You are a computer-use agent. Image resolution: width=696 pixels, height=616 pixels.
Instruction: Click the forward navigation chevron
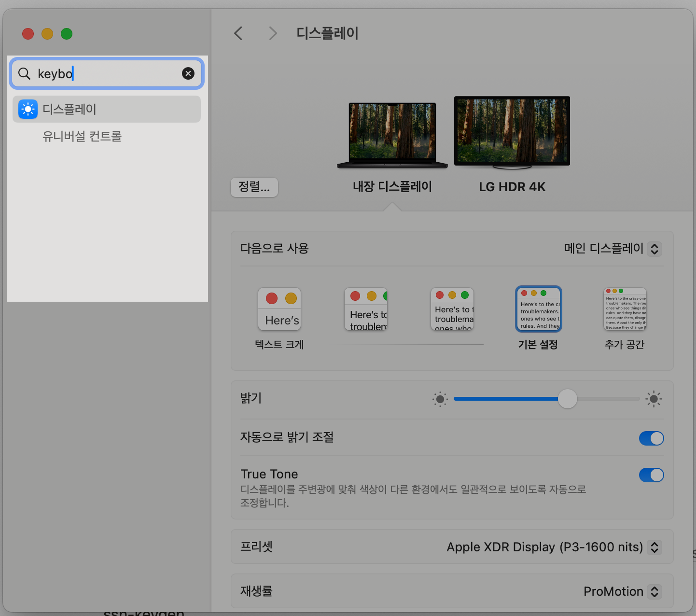point(272,33)
